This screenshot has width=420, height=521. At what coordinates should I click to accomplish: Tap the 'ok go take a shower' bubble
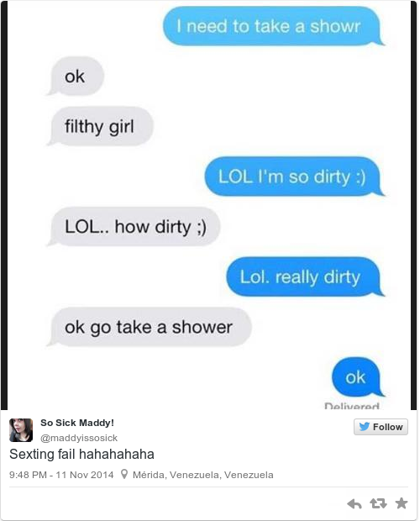point(149,327)
